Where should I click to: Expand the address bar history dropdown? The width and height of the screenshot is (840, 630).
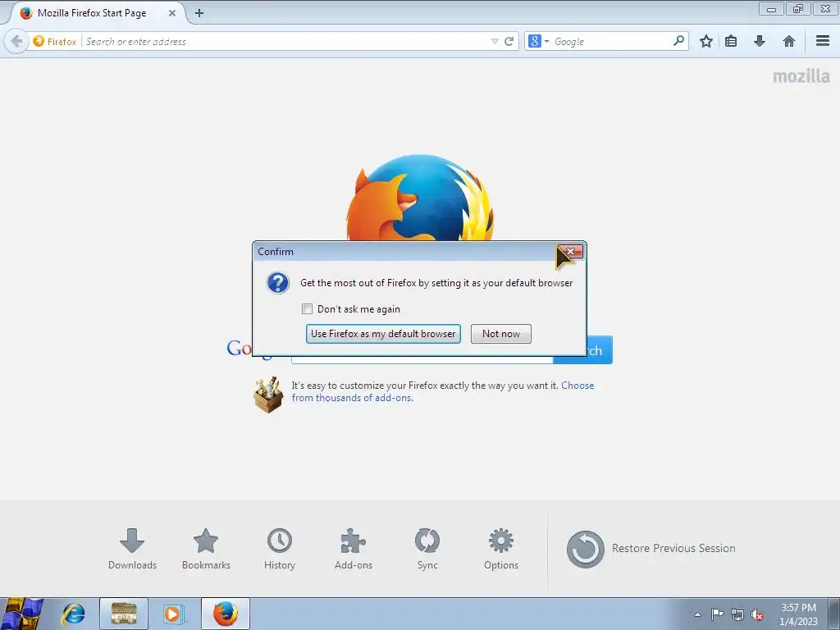pyautogui.click(x=495, y=41)
